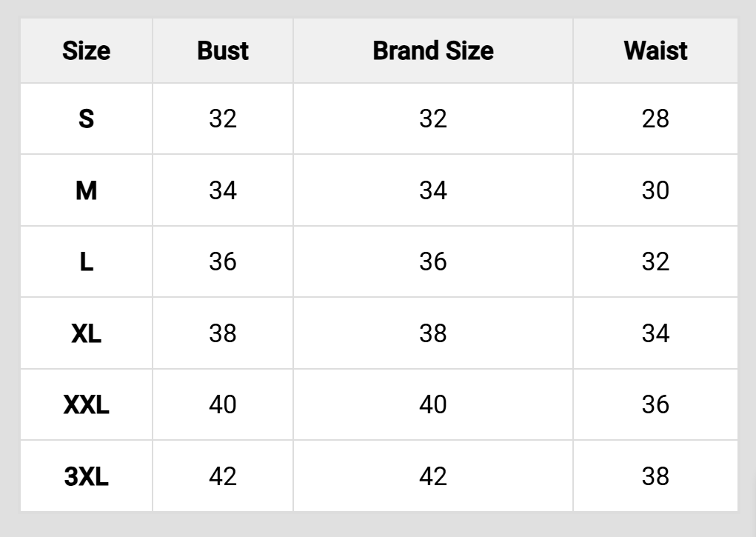The width and height of the screenshot is (756, 537).
Task: Click bust value 32 for size S
Action: click(x=223, y=119)
